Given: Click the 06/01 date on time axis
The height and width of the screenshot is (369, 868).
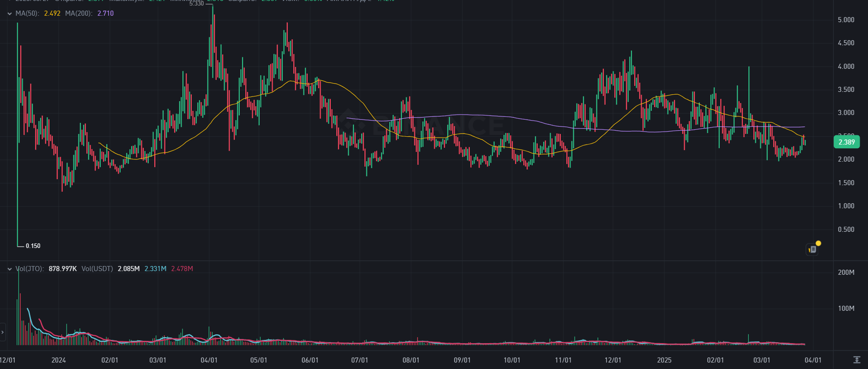Looking at the screenshot, I should tap(310, 360).
